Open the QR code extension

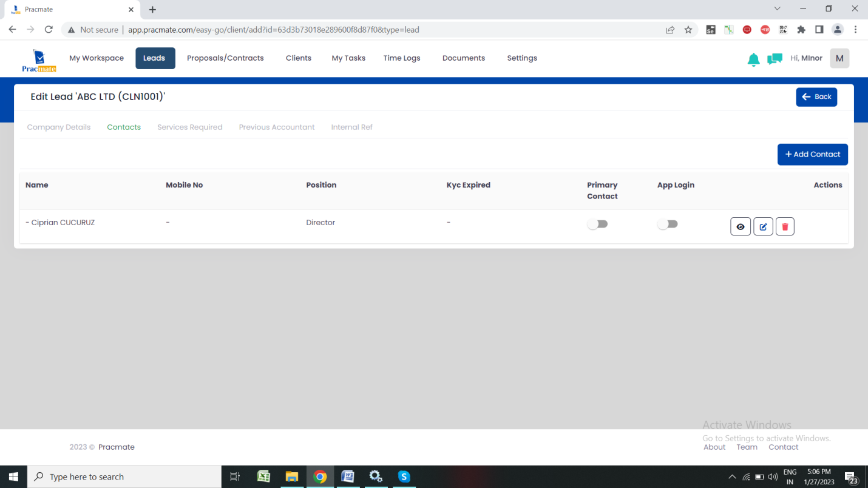783,30
